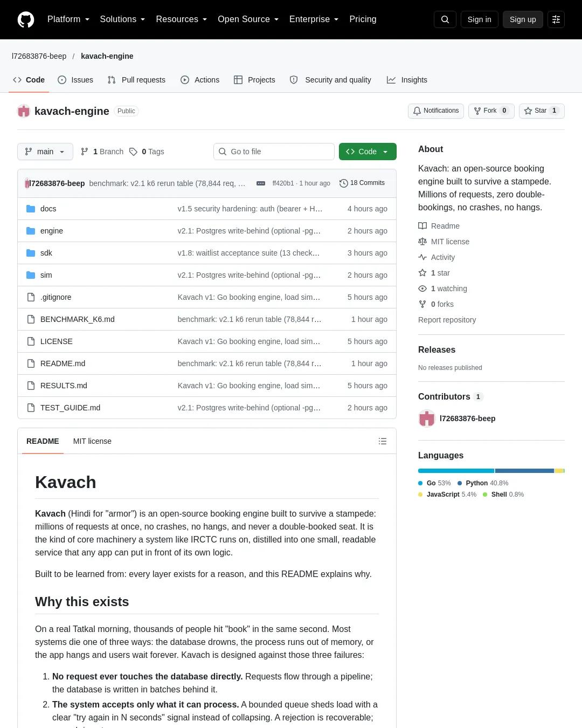Expand the Enterprise menu
Screen dimensions: 582x728
click(x=314, y=19)
